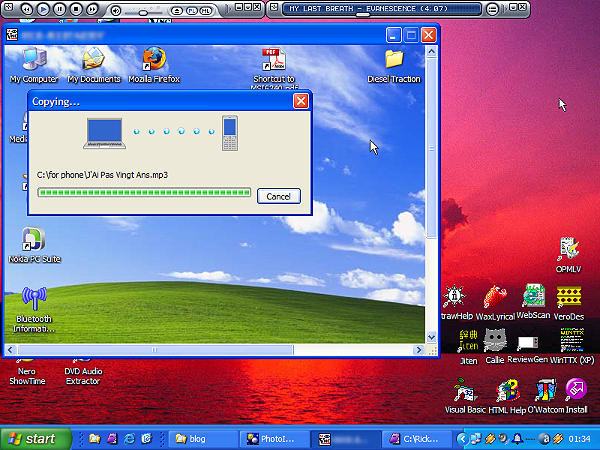The width and height of the screenshot is (600, 450).
Task: Open the O'Watcom desktop icon
Action: point(545,396)
